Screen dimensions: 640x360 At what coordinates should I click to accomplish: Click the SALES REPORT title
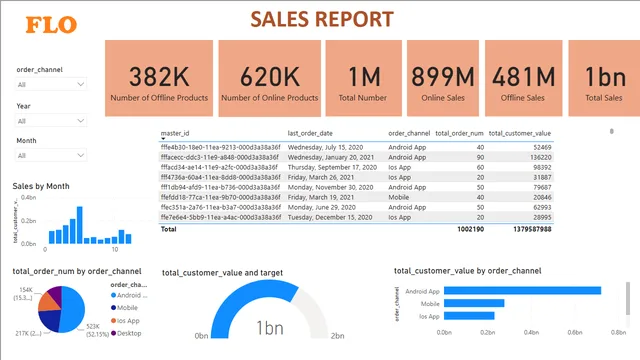pyautogui.click(x=322, y=19)
